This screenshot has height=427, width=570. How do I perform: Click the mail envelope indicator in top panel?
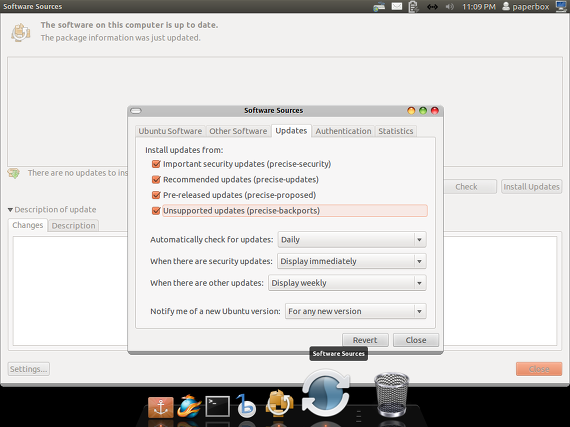coord(397,6)
